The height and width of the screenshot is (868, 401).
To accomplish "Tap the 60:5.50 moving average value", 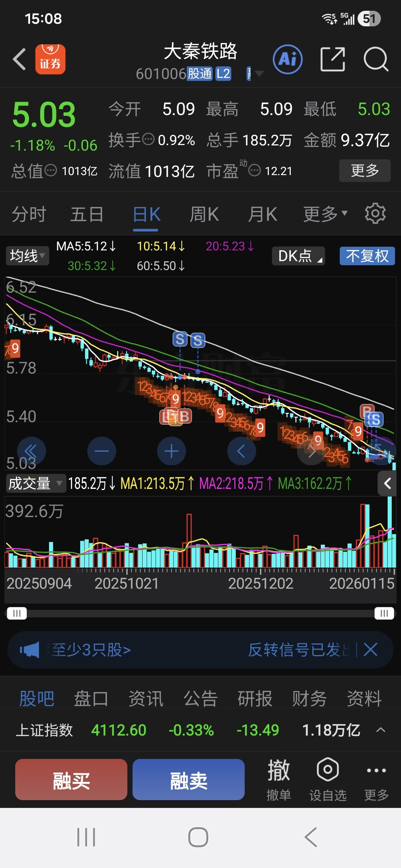I will pyautogui.click(x=160, y=266).
